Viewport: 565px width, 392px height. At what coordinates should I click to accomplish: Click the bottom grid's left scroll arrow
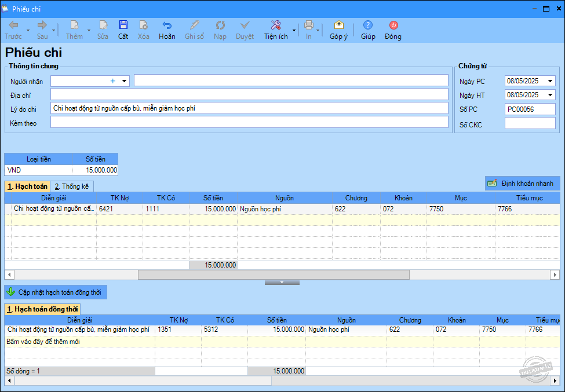pyautogui.click(x=9, y=380)
